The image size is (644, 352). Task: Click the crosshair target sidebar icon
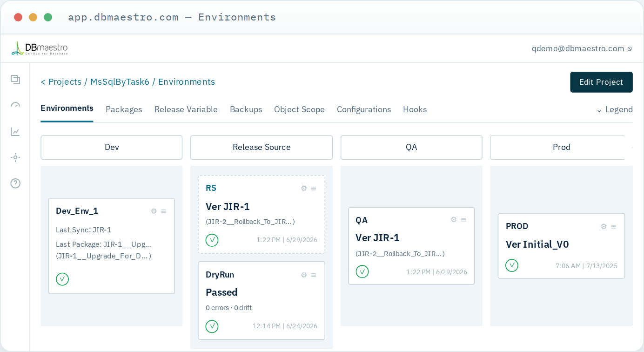[x=15, y=157]
